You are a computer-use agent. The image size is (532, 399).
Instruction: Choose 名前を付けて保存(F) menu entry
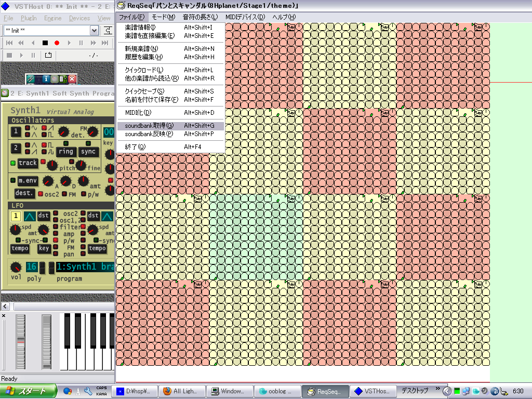(170, 100)
